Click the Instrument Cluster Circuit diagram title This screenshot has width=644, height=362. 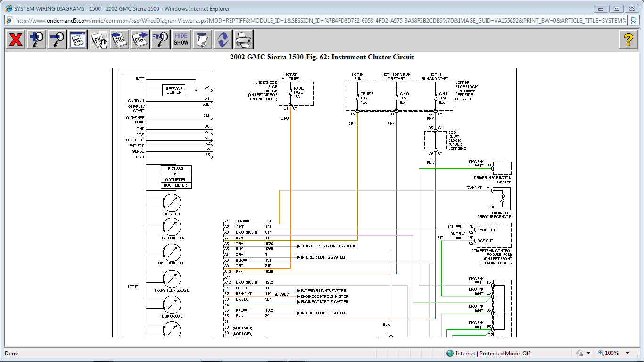pos(322,57)
